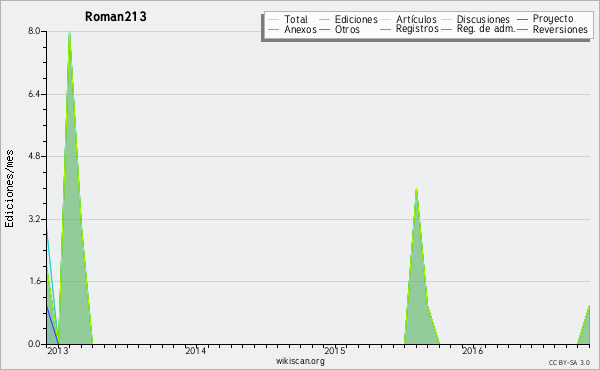Screen dimensions: 600x370
Task: Click the 2015 x-axis label
Action: 335,351
